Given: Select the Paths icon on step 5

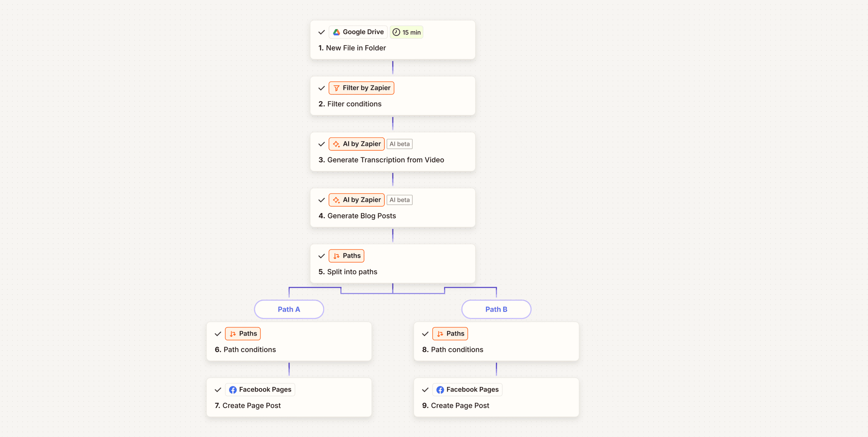Looking at the screenshot, I should (x=336, y=256).
